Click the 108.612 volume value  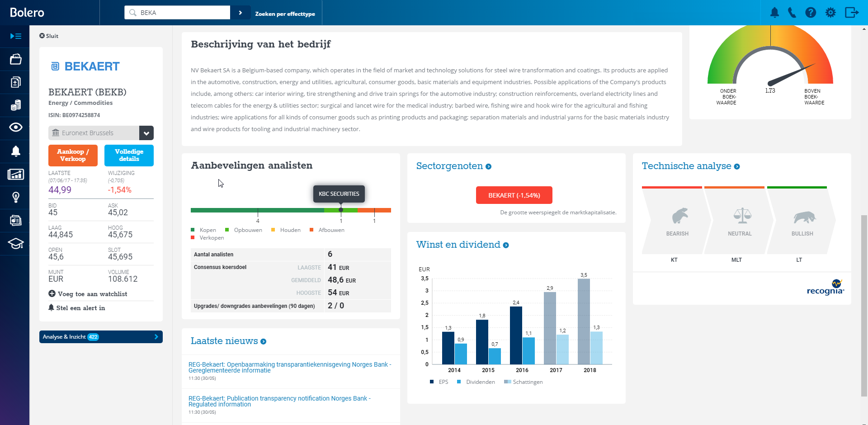click(123, 279)
